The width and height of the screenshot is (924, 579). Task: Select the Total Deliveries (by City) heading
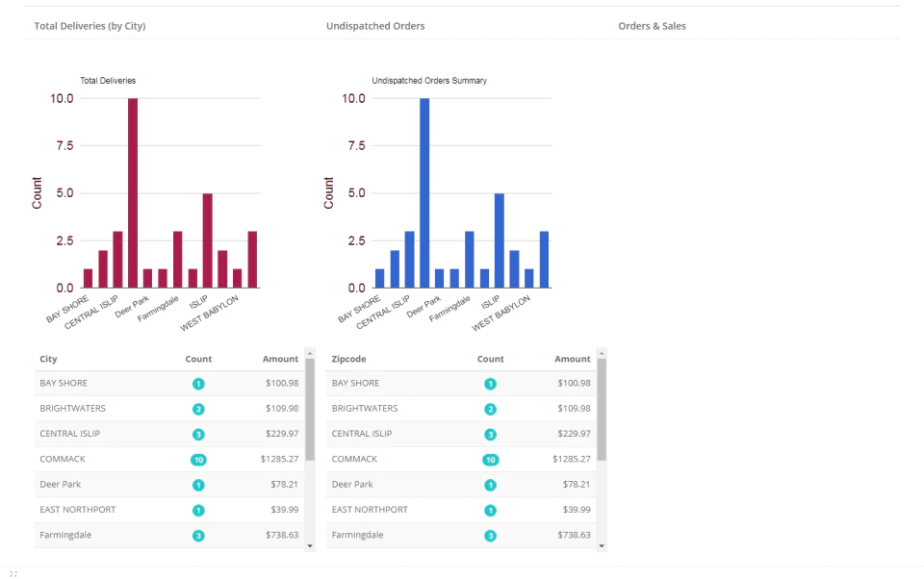90,26
